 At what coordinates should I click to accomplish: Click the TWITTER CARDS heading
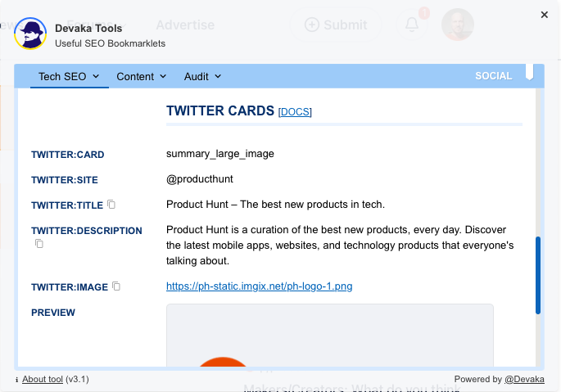(220, 110)
